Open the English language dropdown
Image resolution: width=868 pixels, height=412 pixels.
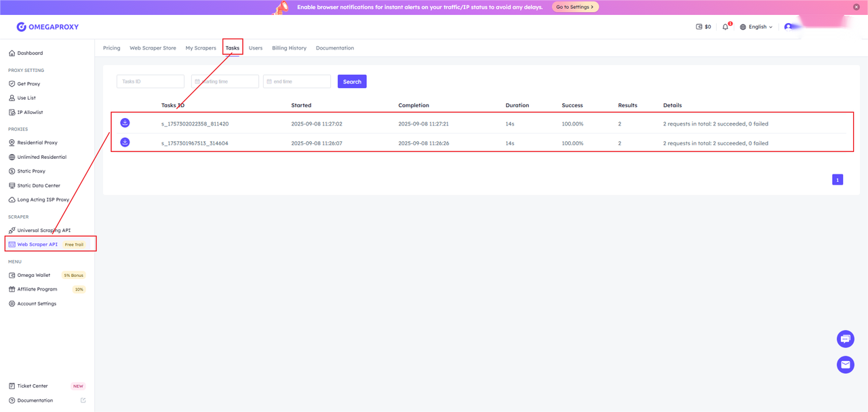pyautogui.click(x=756, y=27)
